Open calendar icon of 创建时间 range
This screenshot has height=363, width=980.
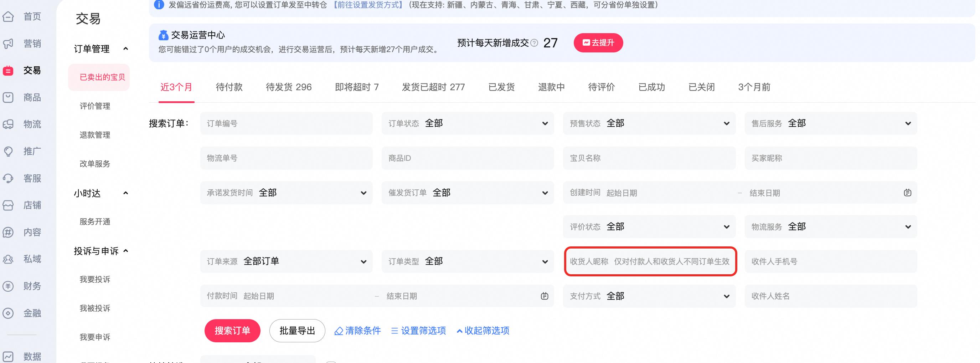908,193
